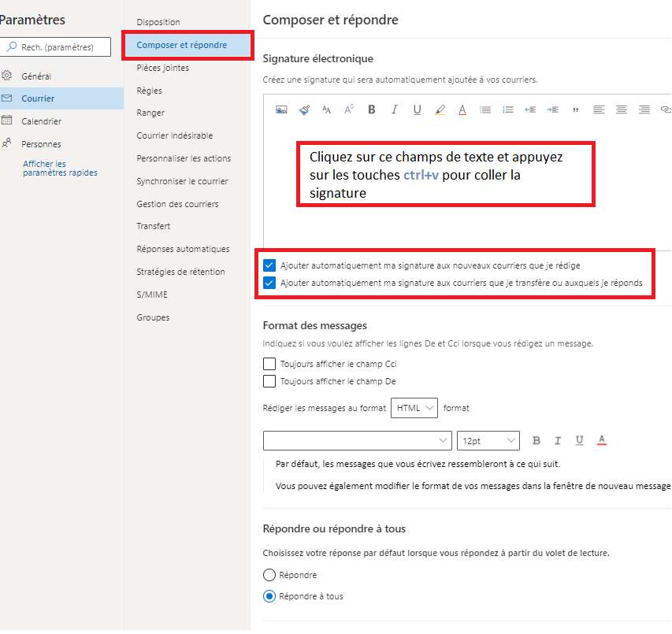Image resolution: width=672 pixels, height=634 pixels.
Task: Select the format painter icon
Action: point(304,109)
